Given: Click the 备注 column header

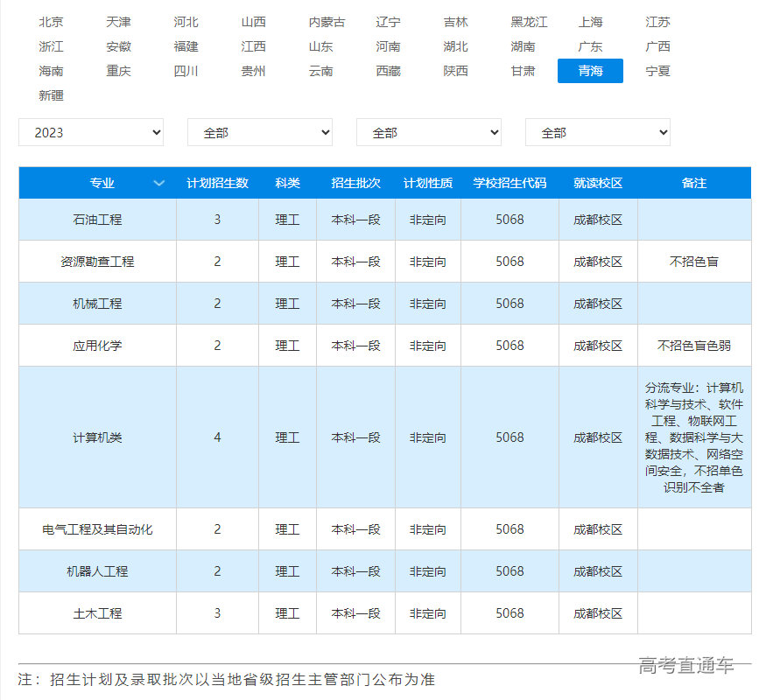Looking at the screenshot, I should point(694,184).
